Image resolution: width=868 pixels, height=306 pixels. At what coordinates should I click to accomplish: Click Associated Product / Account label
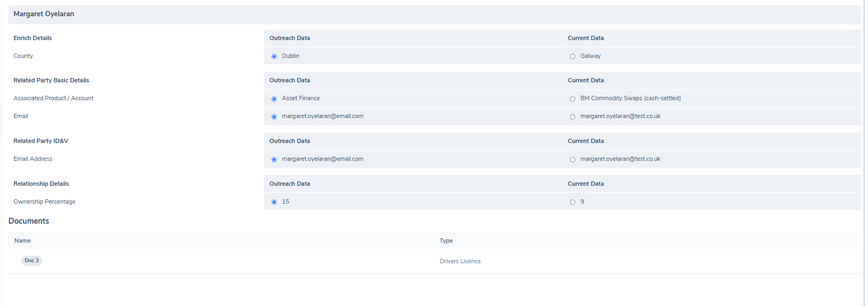click(x=54, y=98)
